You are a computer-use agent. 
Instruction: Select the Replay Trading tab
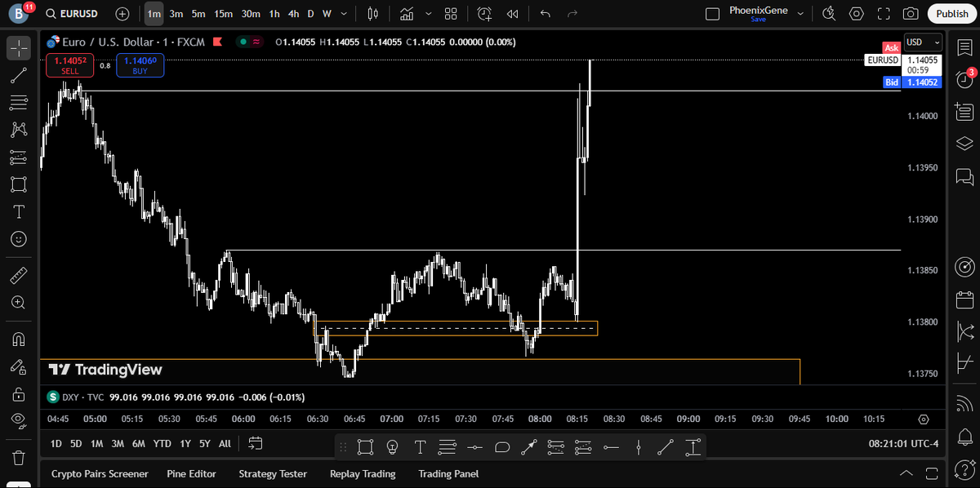point(363,473)
